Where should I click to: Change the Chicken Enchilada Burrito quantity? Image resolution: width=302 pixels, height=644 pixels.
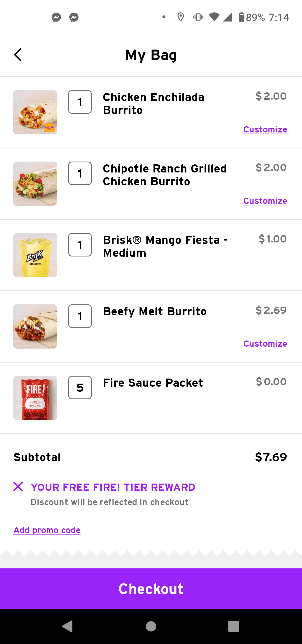click(80, 102)
